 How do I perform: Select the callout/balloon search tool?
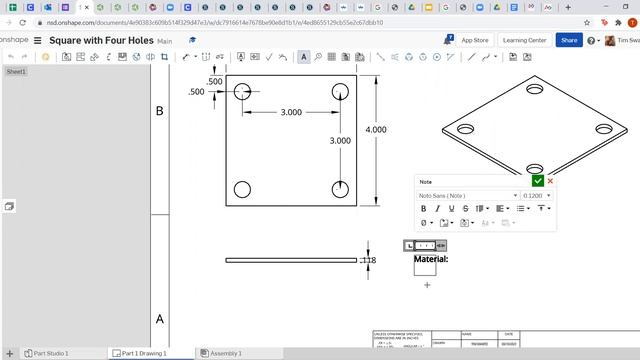click(x=318, y=57)
